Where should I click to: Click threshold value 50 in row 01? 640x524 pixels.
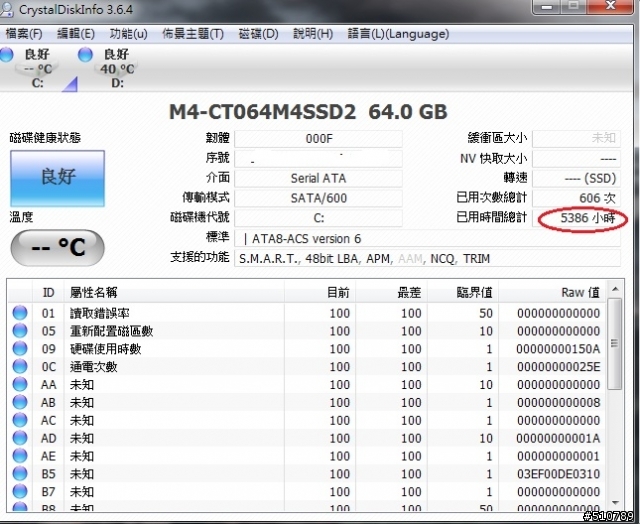pyautogui.click(x=486, y=313)
